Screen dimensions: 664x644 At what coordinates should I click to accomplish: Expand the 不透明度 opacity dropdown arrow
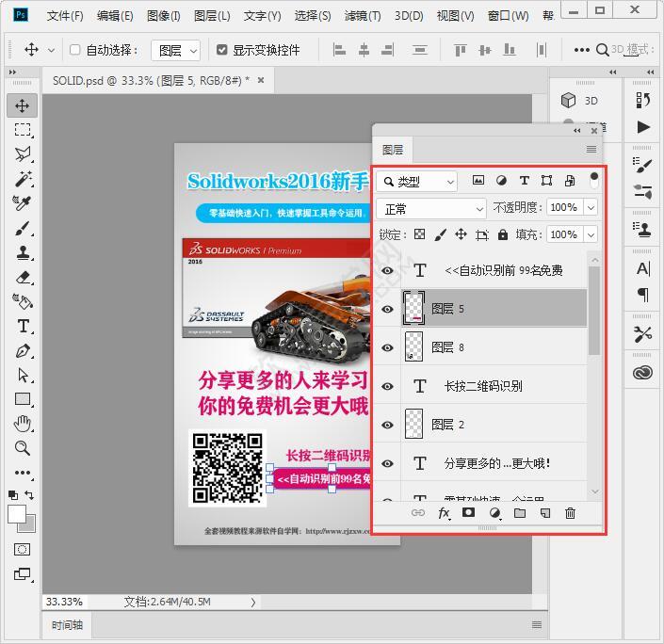tap(591, 207)
